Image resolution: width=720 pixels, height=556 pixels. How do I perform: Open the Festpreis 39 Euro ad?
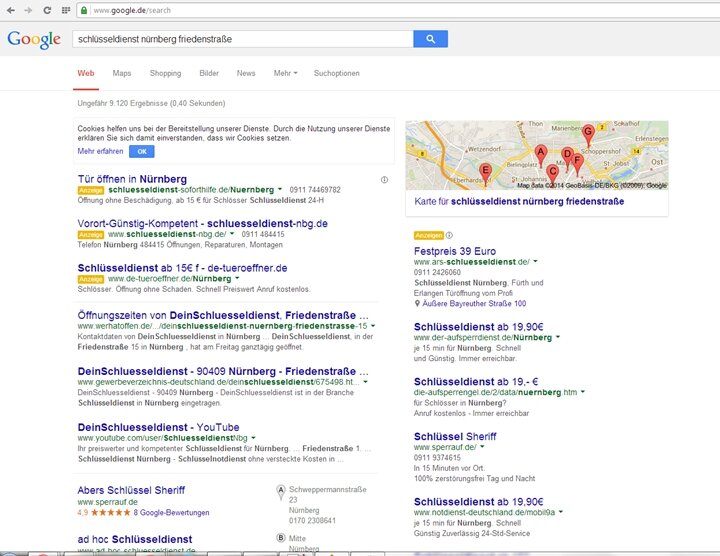[455, 251]
